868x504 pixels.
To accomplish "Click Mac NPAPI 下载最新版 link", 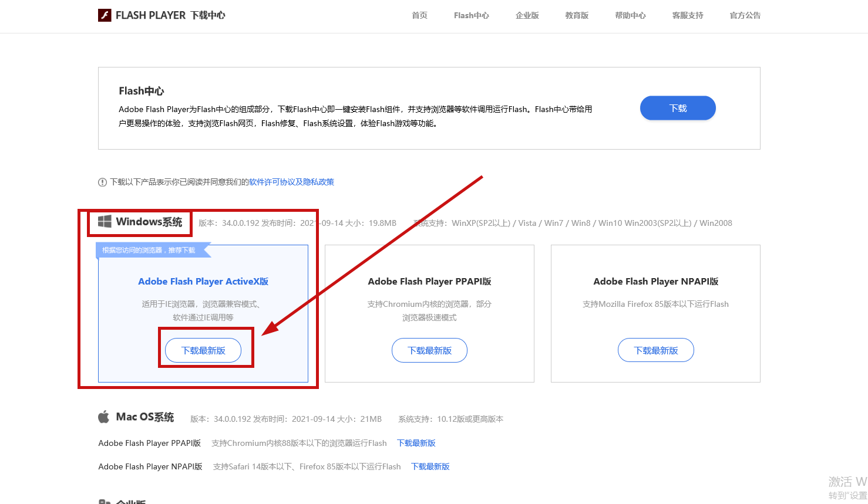I will coord(430,466).
